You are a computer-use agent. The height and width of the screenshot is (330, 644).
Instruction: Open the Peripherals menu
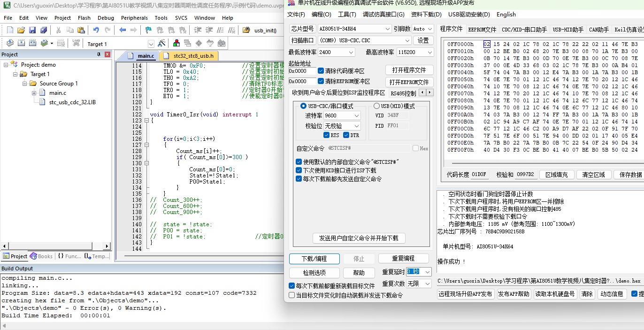pyautogui.click(x=134, y=18)
